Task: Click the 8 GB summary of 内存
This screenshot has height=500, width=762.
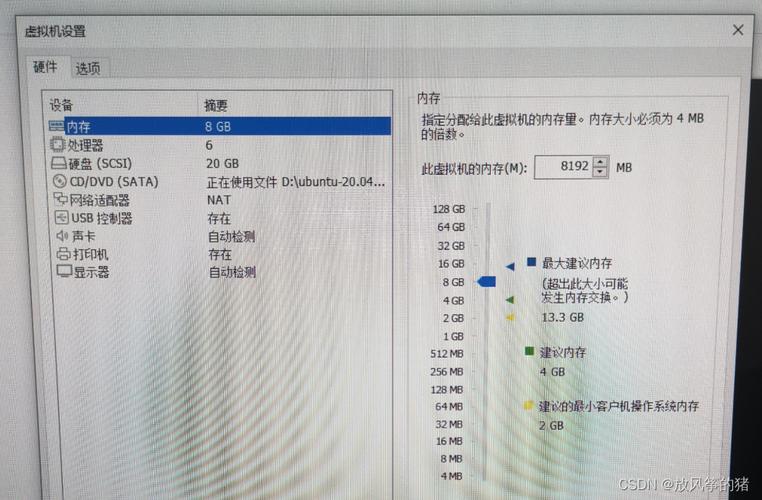Action: pos(218,126)
